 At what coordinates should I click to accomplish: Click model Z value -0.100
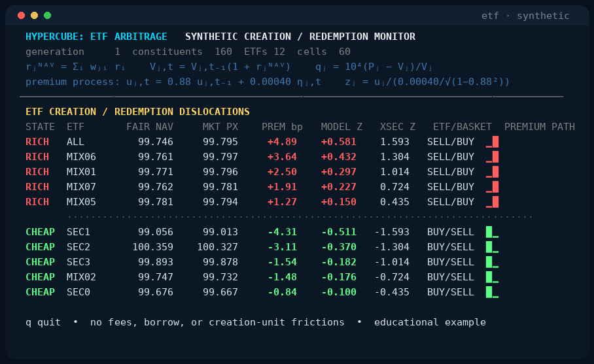pos(339,292)
